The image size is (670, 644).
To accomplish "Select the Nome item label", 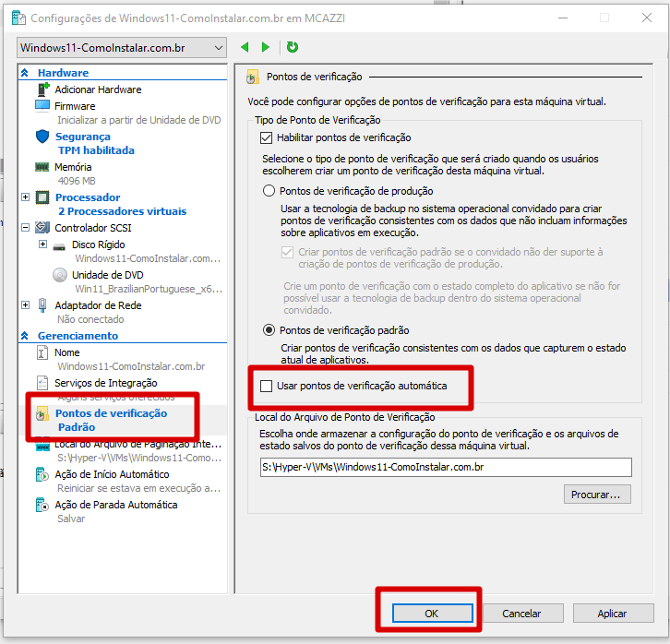I will click(x=67, y=352).
